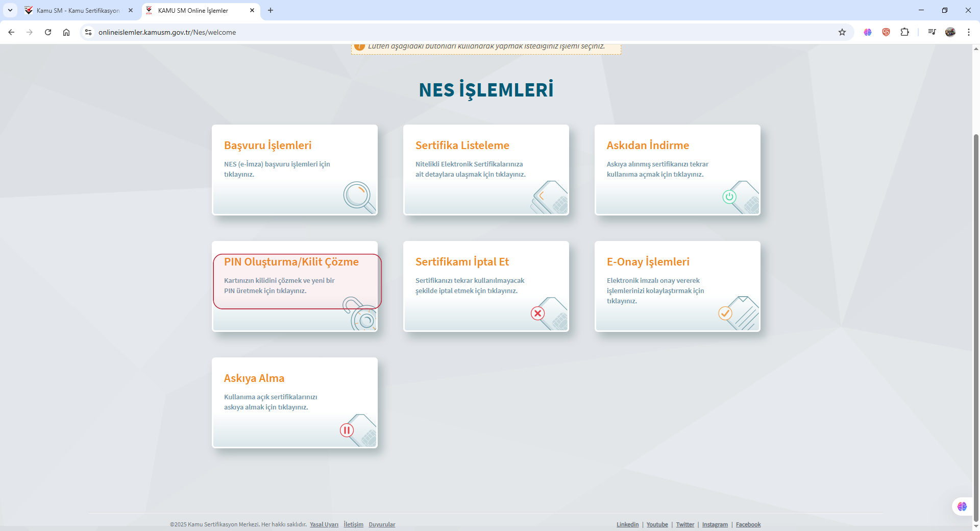Click the vertical page scrollbar
Viewport: 980px width, 531px height.
pos(976,306)
